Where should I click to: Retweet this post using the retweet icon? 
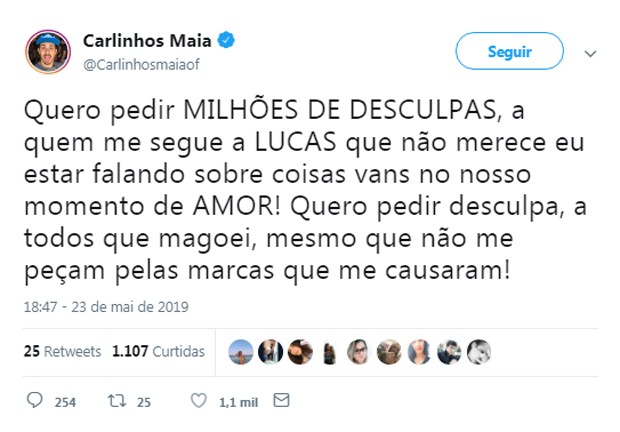point(115,402)
